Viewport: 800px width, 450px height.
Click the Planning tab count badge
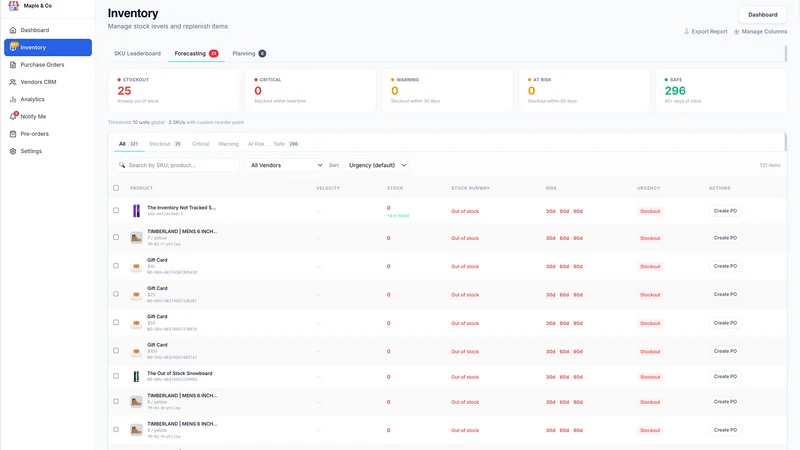click(x=262, y=54)
